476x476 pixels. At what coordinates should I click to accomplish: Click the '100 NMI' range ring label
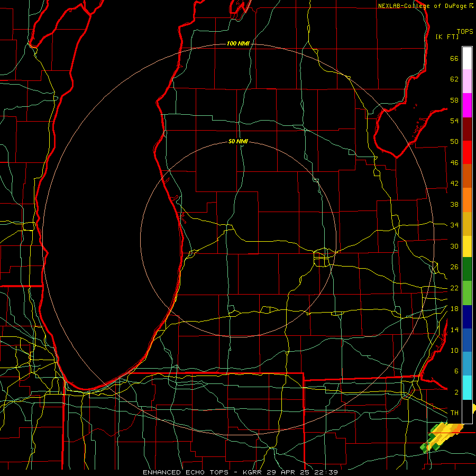238,44
